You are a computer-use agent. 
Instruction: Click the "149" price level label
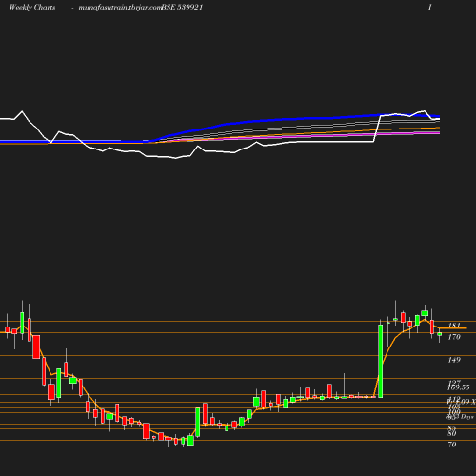(x=454, y=360)
